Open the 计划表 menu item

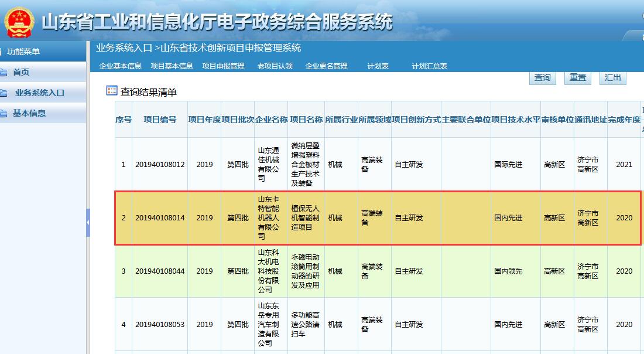tap(378, 66)
